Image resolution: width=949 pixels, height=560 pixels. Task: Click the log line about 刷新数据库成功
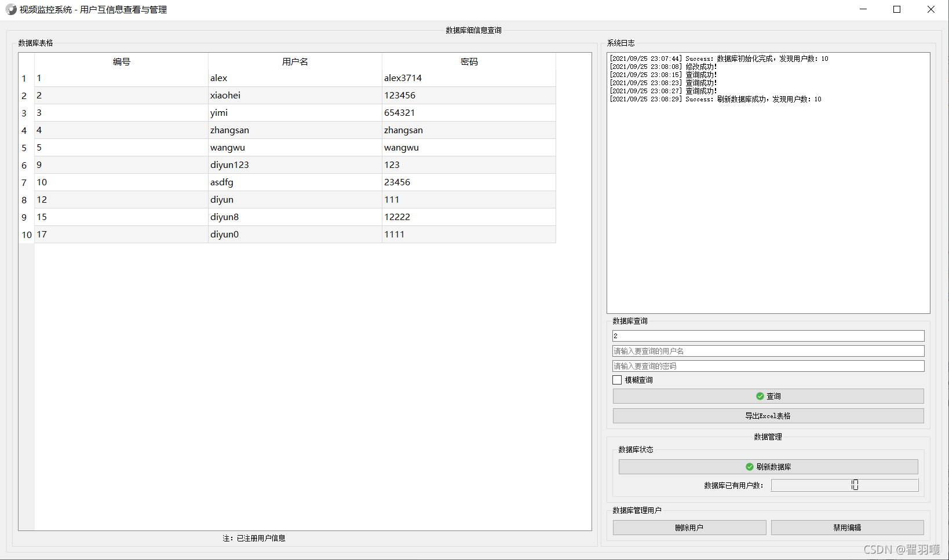pyautogui.click(x=716, y=99)
